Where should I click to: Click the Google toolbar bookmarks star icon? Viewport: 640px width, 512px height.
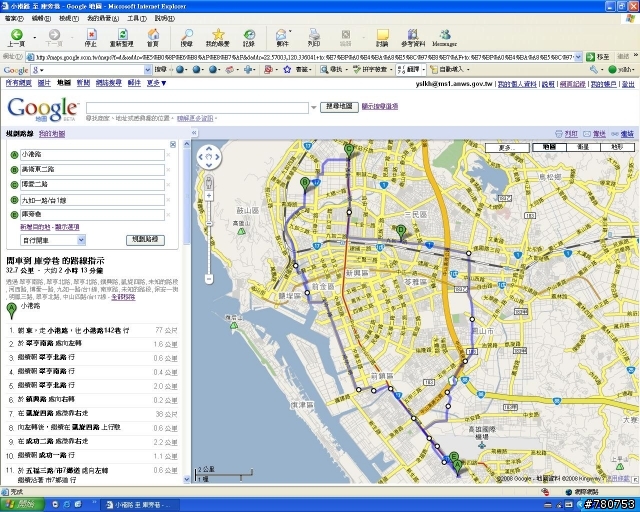point(287,70)
